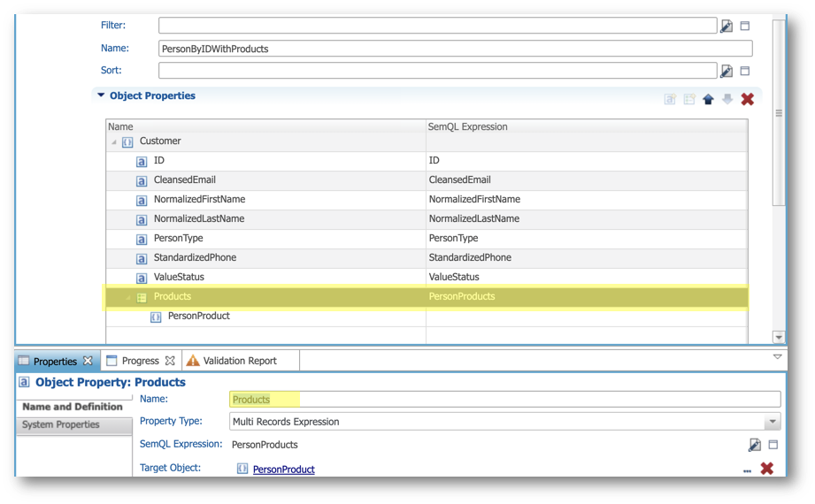Viewport: 815px width, 504px height.
Task: Select the ID property row
Action: point(427,161)
